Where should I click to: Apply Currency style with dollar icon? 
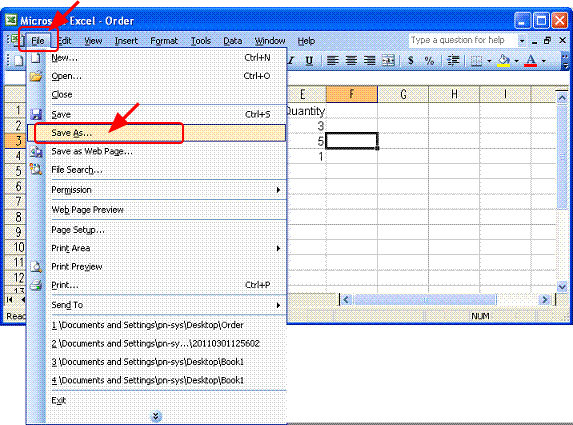click(x=411, y=61)
